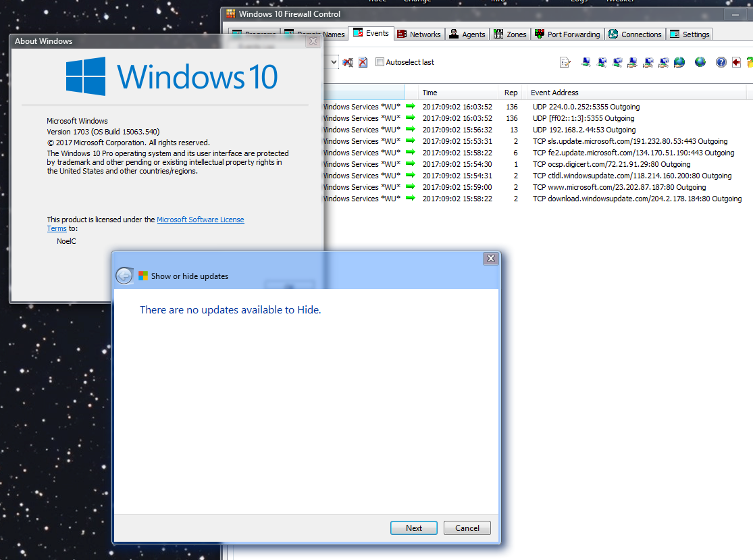Select the UDP 192.168.2.44:53 Outgoing row

point(536,130)
